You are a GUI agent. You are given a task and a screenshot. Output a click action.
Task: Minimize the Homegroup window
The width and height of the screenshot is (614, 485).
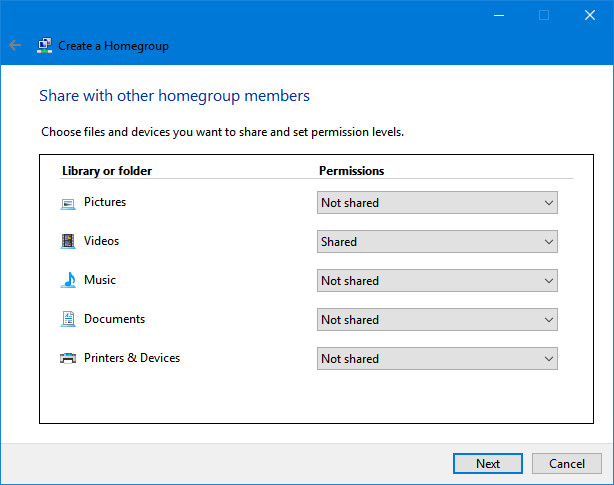click(x=499, y=15)
